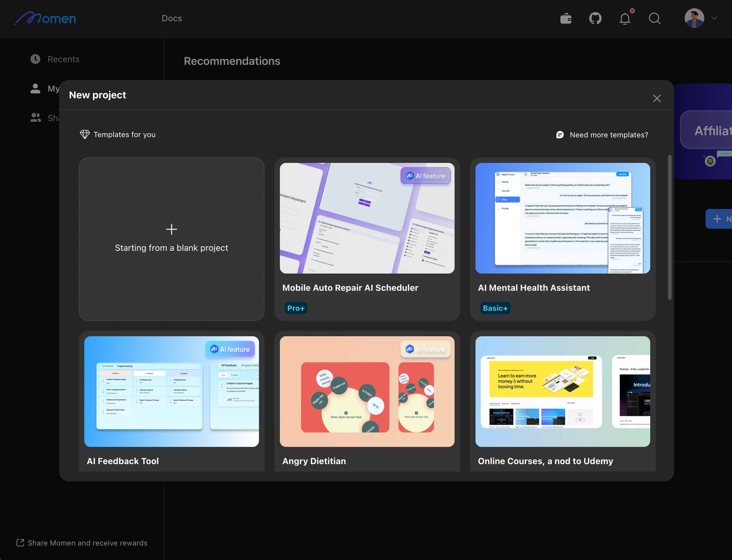732x560 pixels.
Task: Click the plus icon in blank project
Action: (x=172, y=229)
